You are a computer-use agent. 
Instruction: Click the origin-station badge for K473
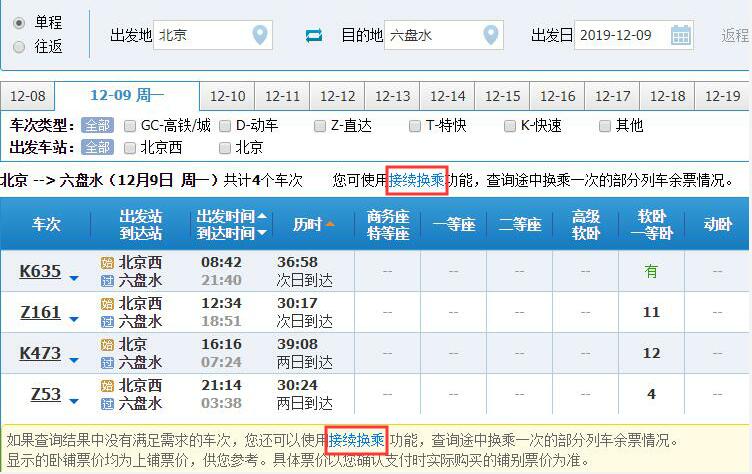(107, 344)
